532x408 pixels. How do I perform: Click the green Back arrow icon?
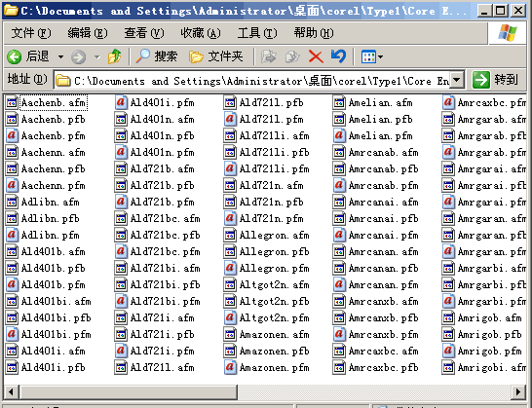click(x=14, y=56)
